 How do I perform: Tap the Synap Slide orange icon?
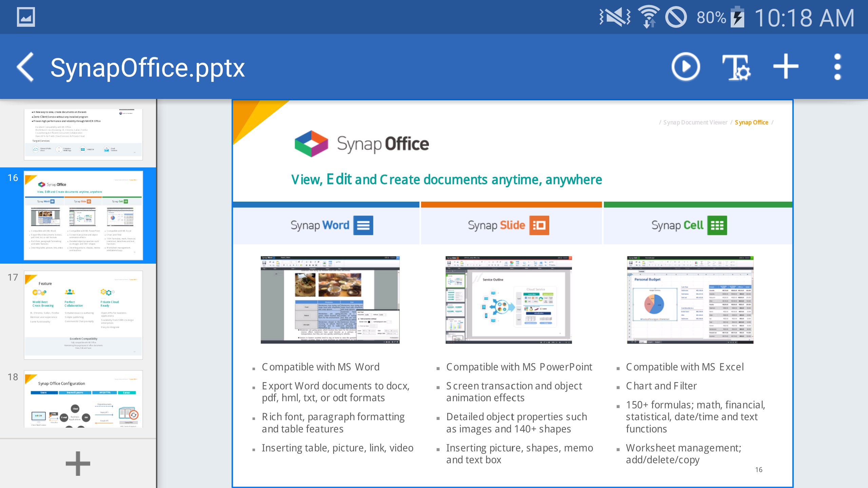(x=539, y=225)
